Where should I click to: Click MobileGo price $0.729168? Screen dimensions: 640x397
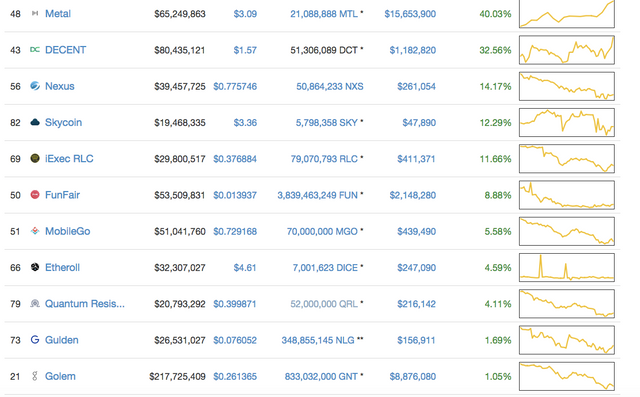tap(235, 231)
